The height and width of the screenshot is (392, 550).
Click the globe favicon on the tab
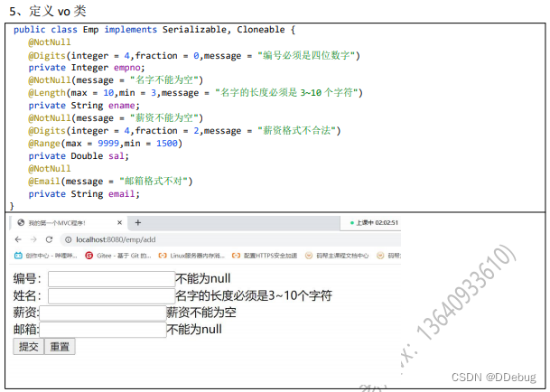click(x=21, y=222)
